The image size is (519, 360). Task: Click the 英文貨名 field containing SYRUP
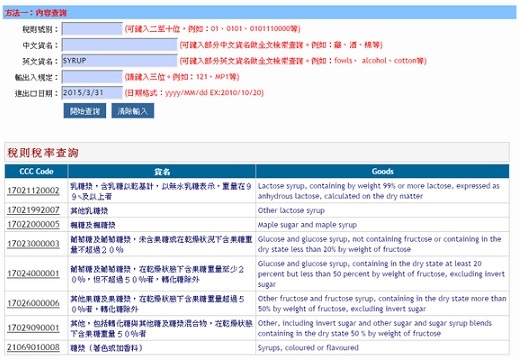[119, 61]
